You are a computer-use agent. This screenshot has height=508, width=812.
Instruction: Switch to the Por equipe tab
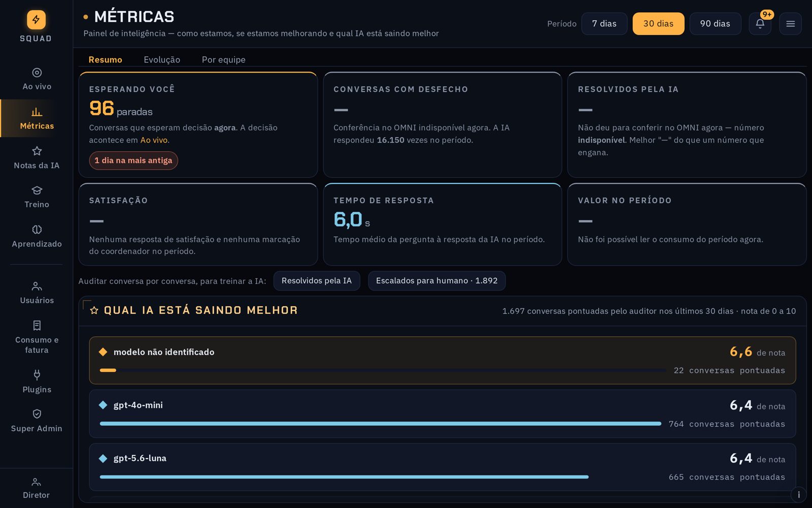click(x=223, y=59)
